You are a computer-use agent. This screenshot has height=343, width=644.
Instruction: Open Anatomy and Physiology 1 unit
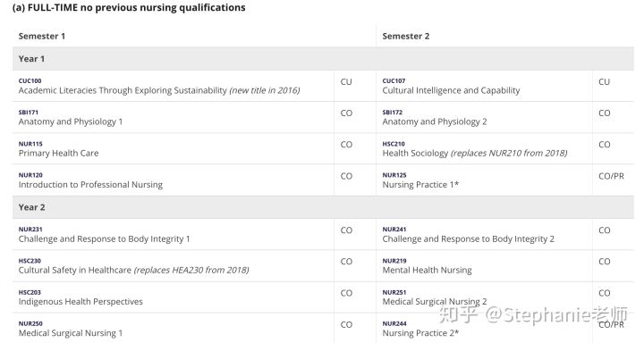click(x=71, y=121)
